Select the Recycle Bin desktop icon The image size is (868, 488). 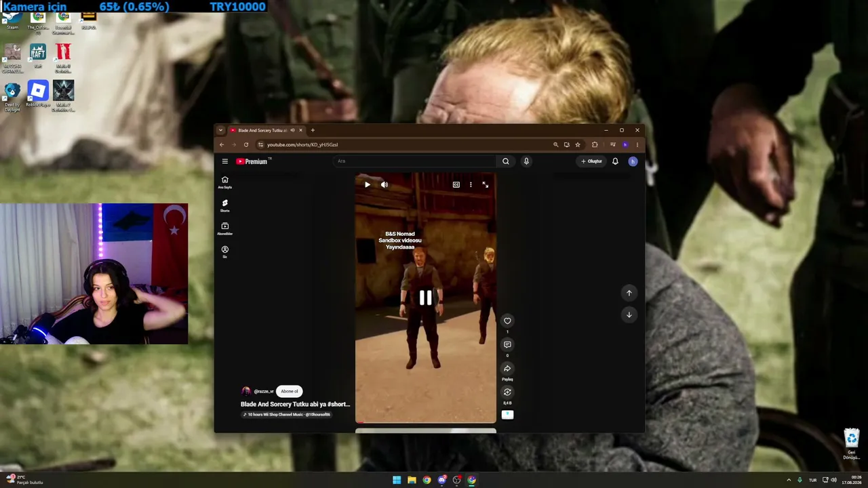click(x=851, y=444)
